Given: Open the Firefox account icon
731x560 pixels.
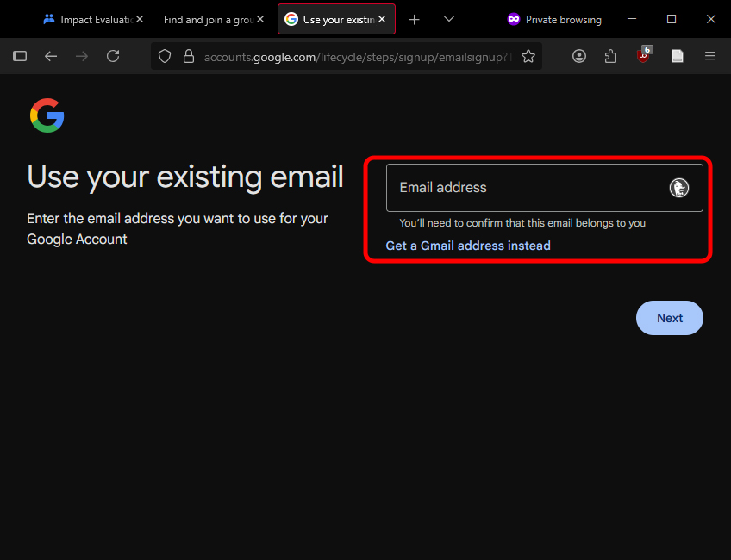Looking at the screenshot, I should (579, 56).
